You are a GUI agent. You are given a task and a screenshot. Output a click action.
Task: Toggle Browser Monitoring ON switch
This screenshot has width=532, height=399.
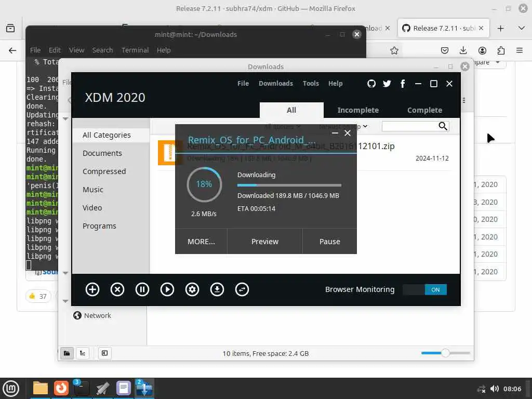pos(425,290)
